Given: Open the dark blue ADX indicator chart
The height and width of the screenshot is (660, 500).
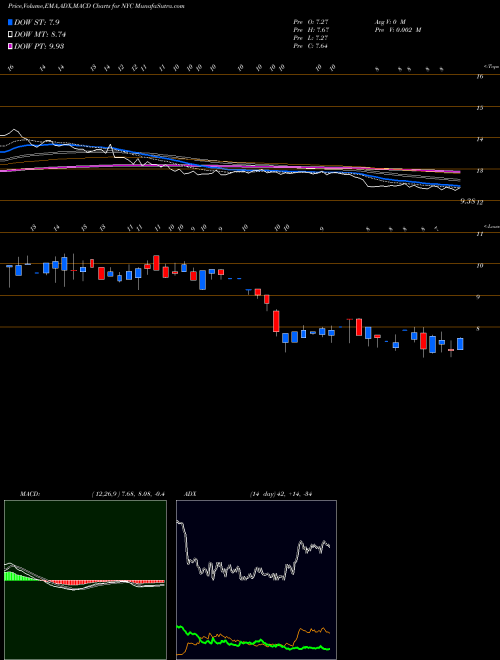Looking at the screenshot, I should [256, 580].
